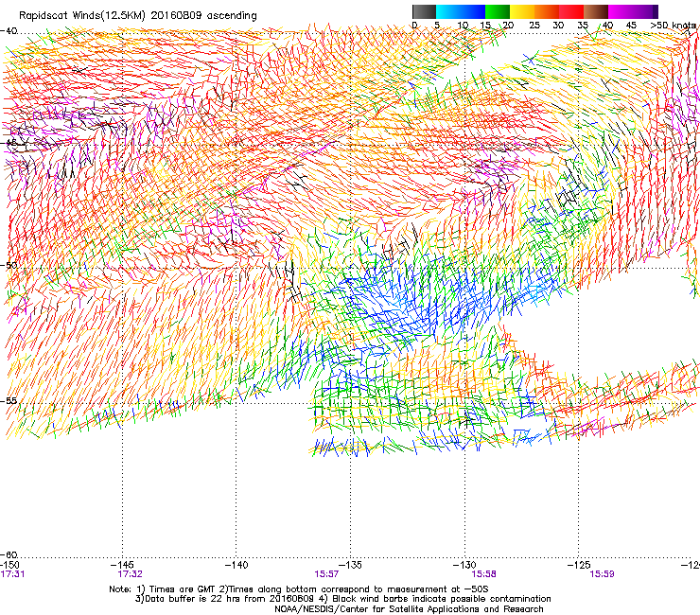The width and height of the screenshot is (700, 615).
Task: Click the -60 latitude axis label
Action: [9, 554]
